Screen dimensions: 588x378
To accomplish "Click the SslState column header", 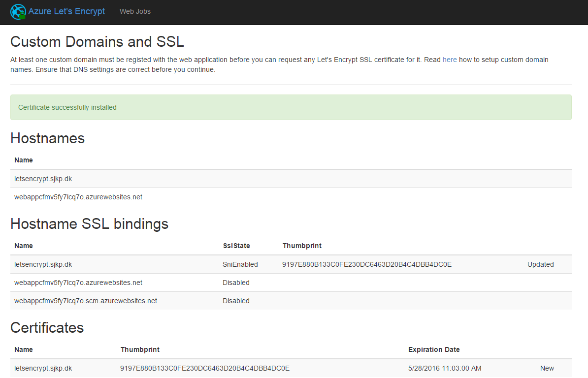I will point(236,246).
